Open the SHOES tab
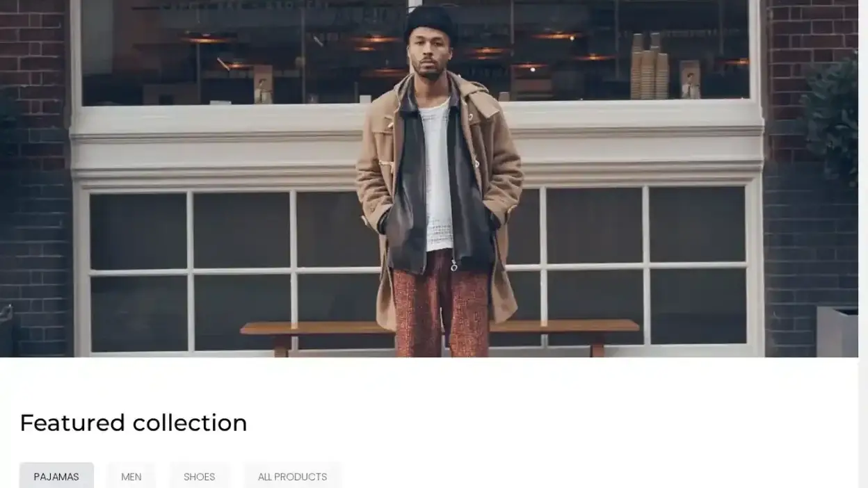The height and width of the screenshot is (488, 868). pos(199,476)
